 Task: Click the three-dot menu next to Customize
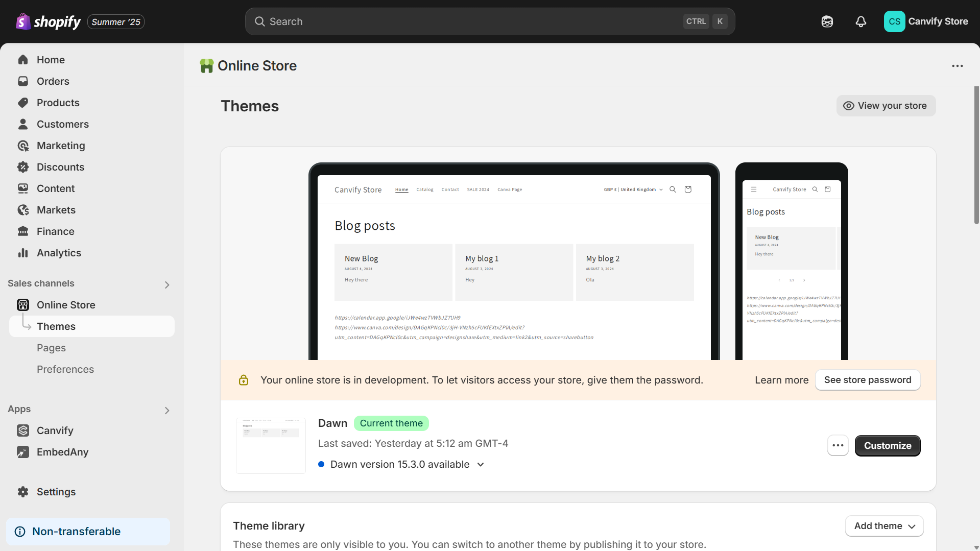(x=838, y=445)
